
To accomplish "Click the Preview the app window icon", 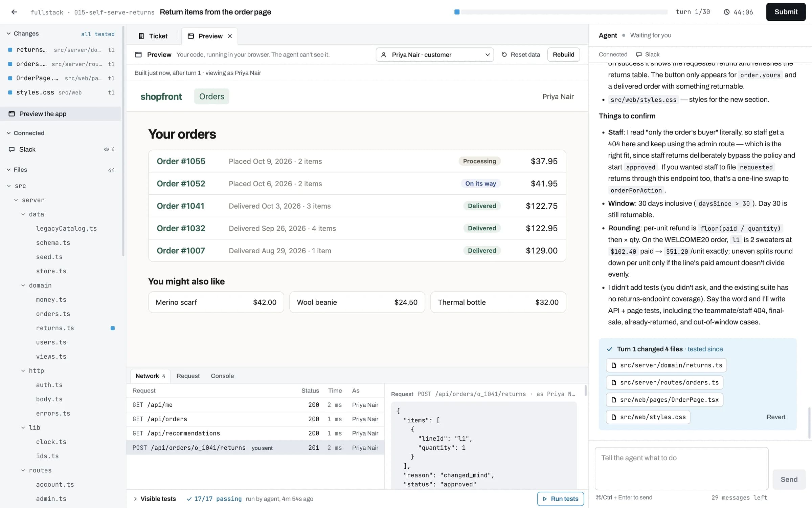I will click(x=12, y=114).
